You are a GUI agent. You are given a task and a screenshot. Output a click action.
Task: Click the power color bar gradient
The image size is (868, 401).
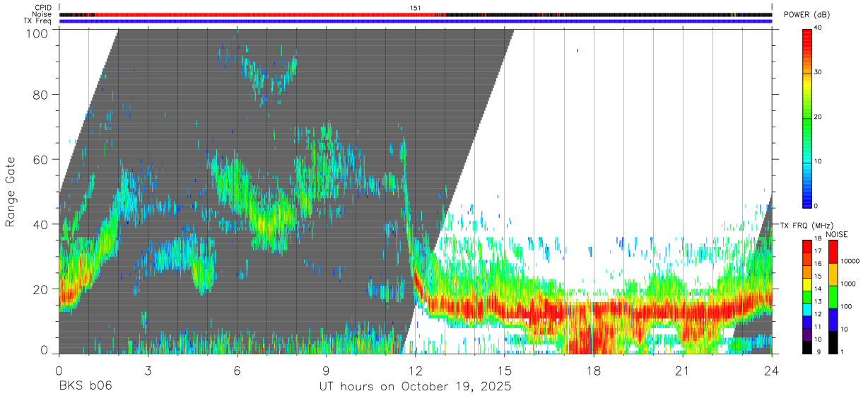tap(808, 117)
